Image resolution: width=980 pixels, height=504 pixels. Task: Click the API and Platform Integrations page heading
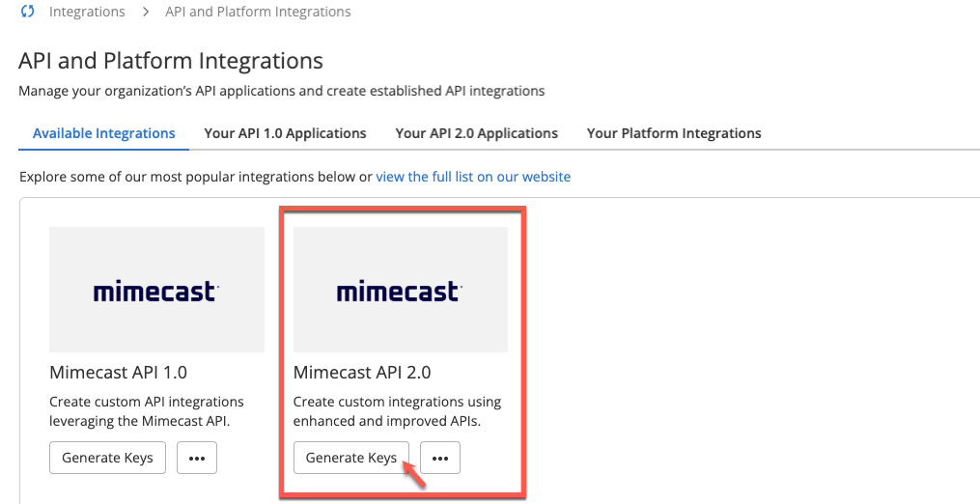coord(171,61)
